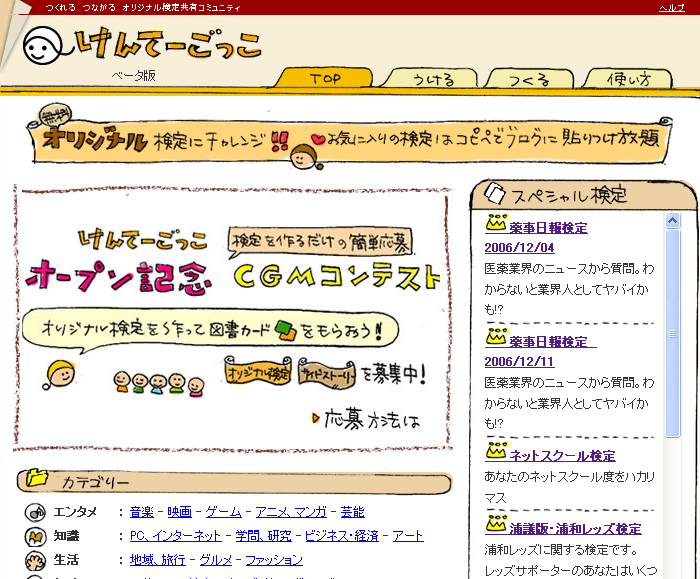Click the スペシャル検定 scrollbar thumb
Viewport: 700px width, 579px height.
673,333
